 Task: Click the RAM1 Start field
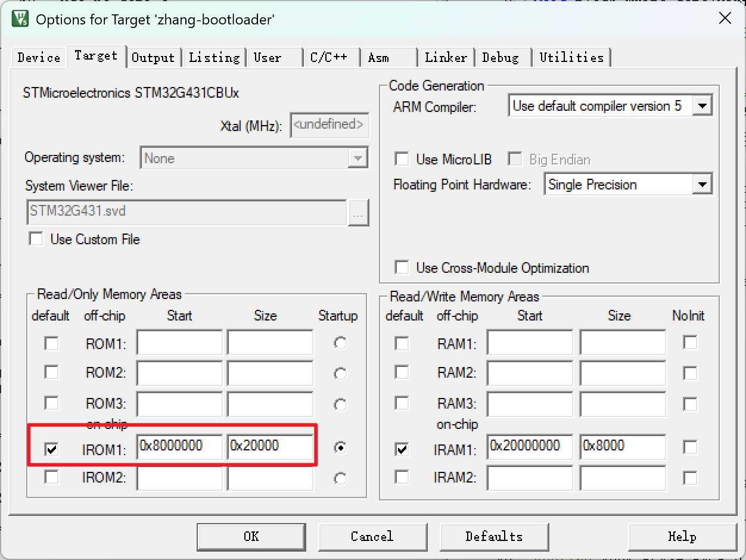tap(530, 343)
